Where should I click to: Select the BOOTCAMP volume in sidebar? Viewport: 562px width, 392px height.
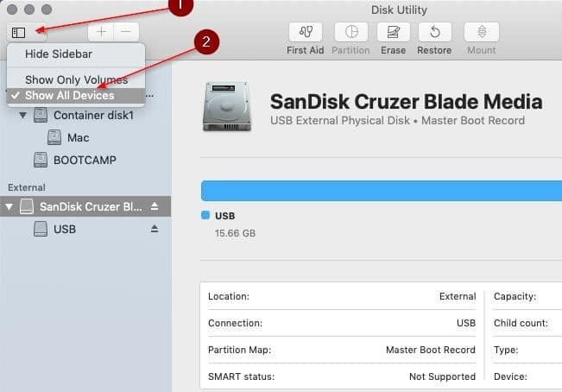pos(85,161)
